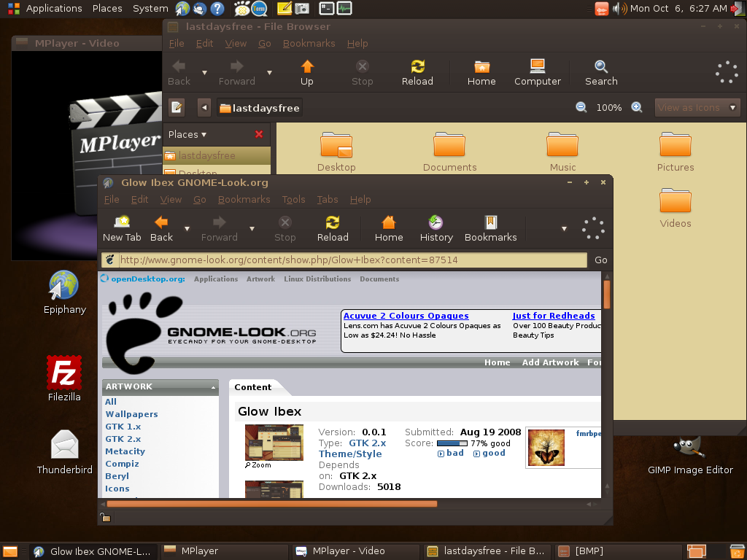Open Computer from the File Browser toolbar
This screenshot has width=747, height=560.
[x=538, y=73]
